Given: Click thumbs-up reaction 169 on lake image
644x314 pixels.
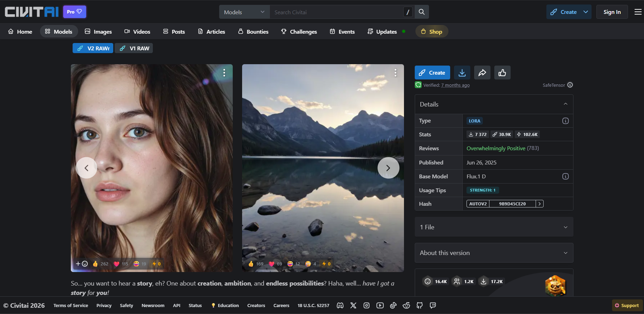Looking at the screenshot, I should 256,264.
